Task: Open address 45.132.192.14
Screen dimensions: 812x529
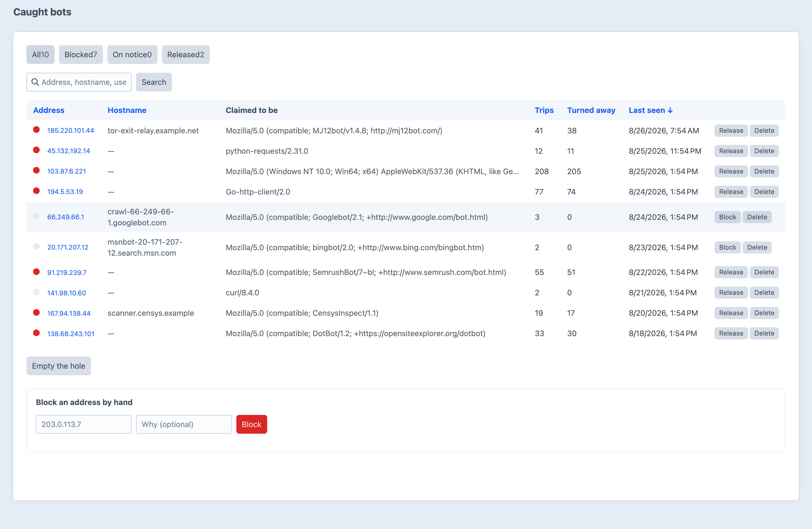Action: pos(69,151)
